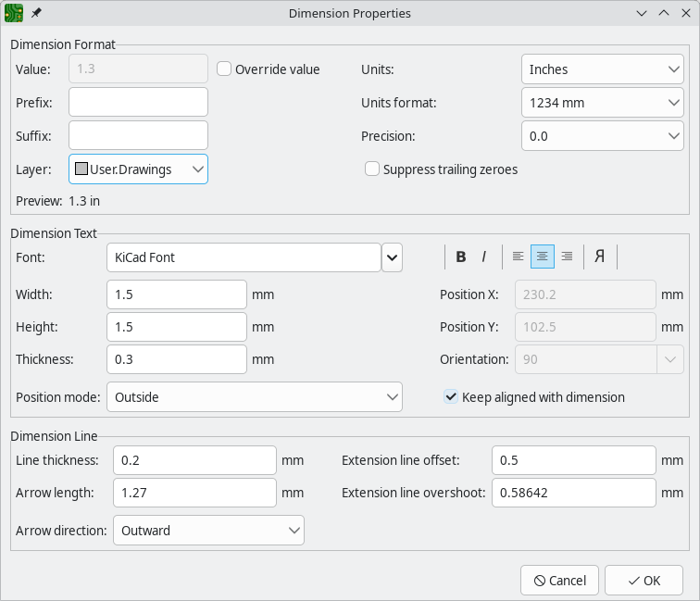The width and height of the screenshot is (700, 601).
Task: Open the Units format dropdown
Action: point(602,103)
